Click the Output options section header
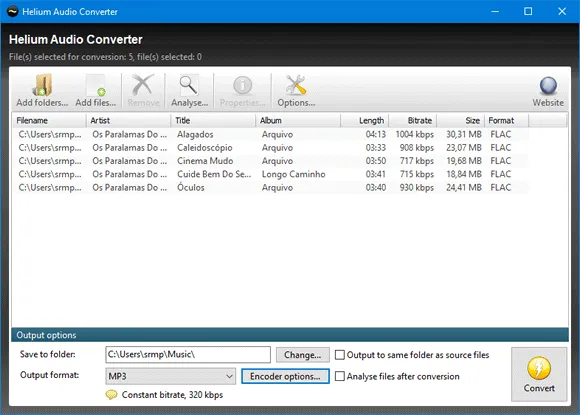Screen dimensions: 580x415 (290, 335)
